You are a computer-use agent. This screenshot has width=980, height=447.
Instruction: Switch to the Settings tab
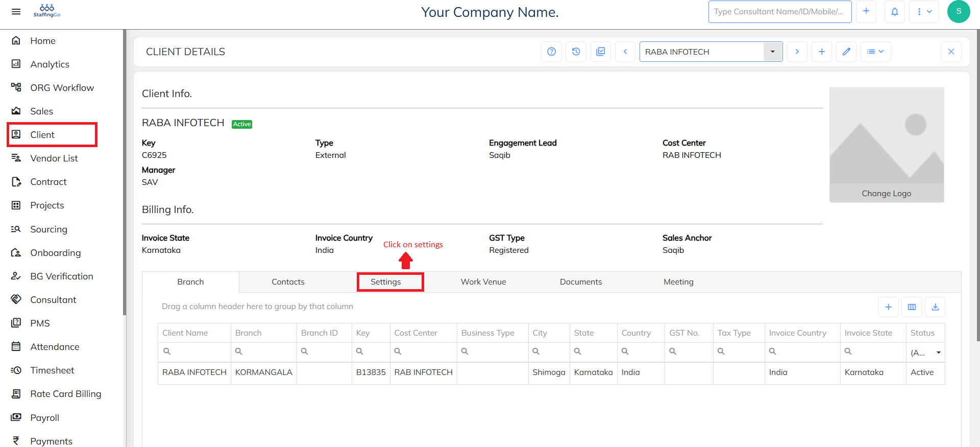click(386, 282)
